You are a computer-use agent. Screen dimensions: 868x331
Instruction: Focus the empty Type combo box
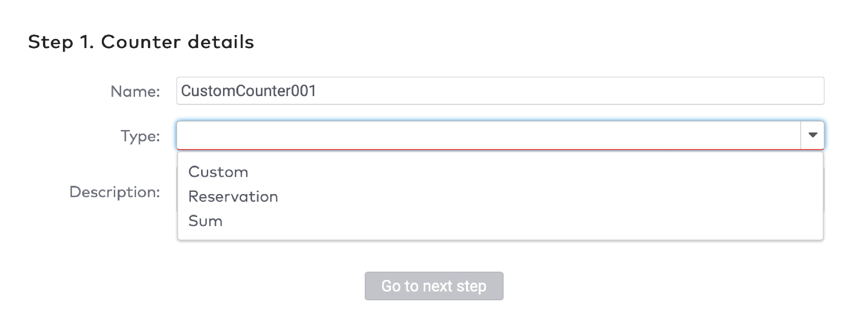tap(495, 135)
